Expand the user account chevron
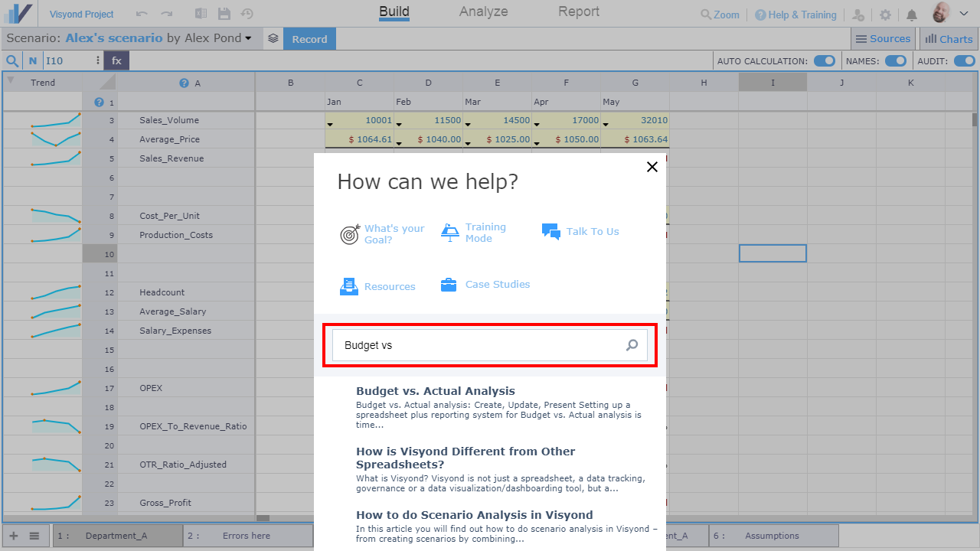This screenshot has height=551, width=980. (x=965, y=15)
